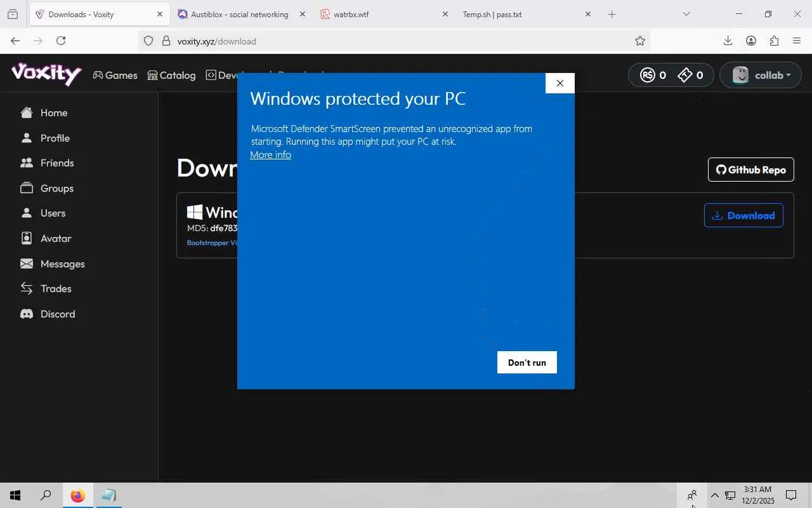Close the Windows protected your PC dialog
The width and height of the screenshot is (812, 508).
pyautogui.click(x=560, y=83)
